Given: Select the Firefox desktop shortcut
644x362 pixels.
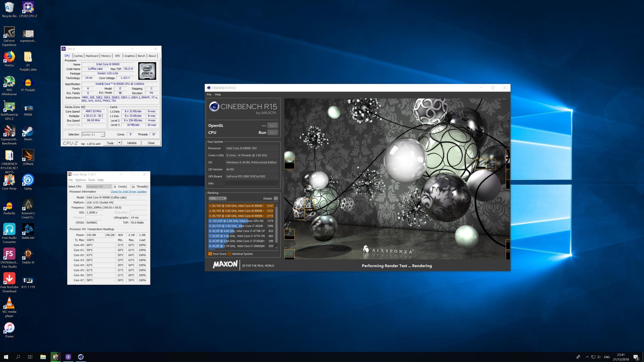Looking at the screenshot, I should point(9,59).
